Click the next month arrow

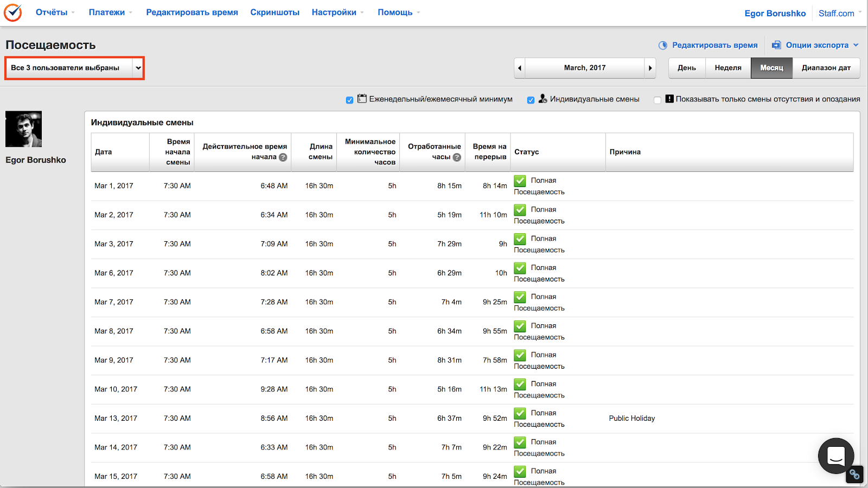click(650, 68)
